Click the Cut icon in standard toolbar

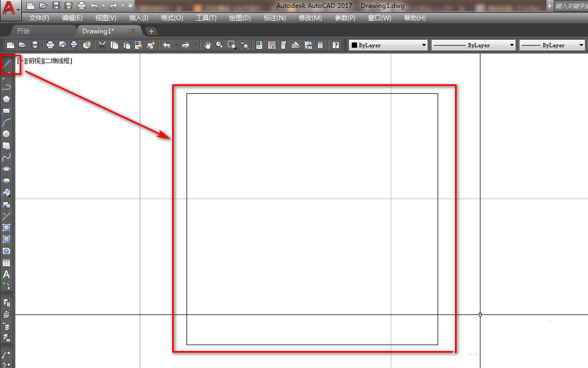pyautogui.click(x=102, y=45)
